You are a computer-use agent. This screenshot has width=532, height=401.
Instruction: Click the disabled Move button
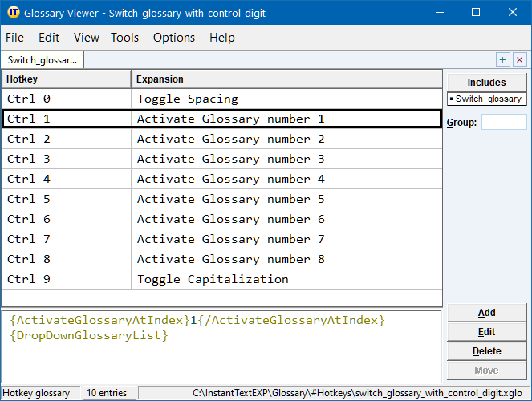[x=486, y=371]
